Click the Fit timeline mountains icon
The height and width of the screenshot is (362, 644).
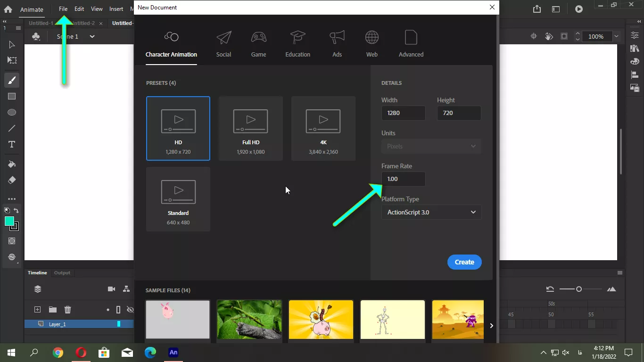[611, 289]
